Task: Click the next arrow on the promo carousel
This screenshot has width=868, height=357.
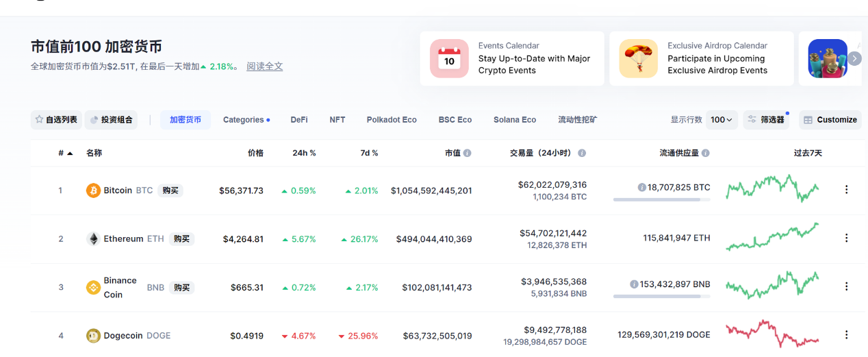Action: 854,58
